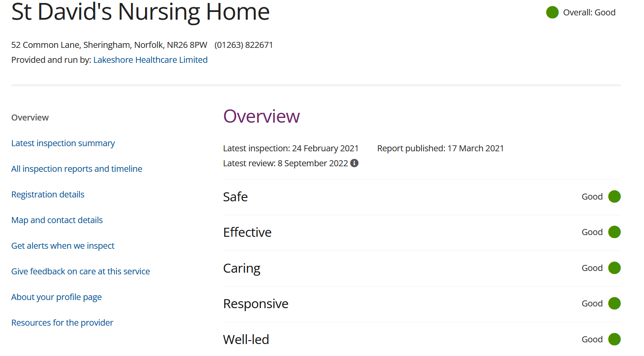Go to Latest inspection summary
Screen dimensions: 644x356
click(x=63, y=143)
